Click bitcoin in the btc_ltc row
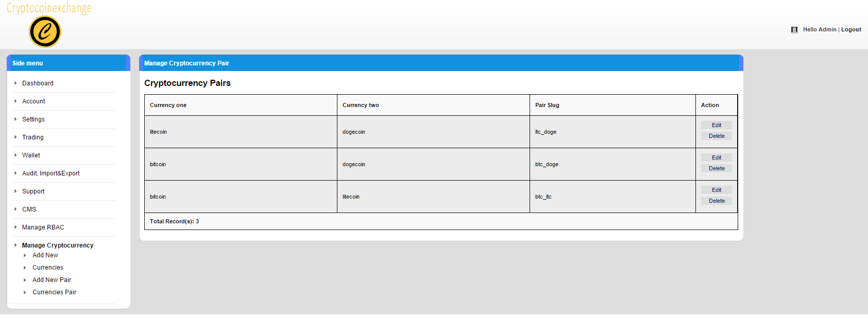 tap(158, 197)
